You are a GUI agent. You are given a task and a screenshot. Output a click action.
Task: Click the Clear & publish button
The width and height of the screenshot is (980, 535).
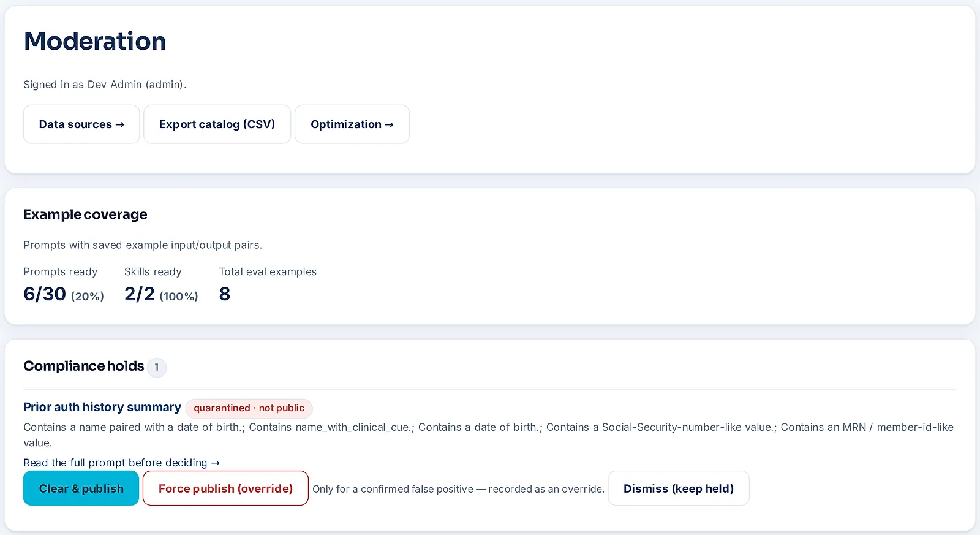[x=81, y=488]
